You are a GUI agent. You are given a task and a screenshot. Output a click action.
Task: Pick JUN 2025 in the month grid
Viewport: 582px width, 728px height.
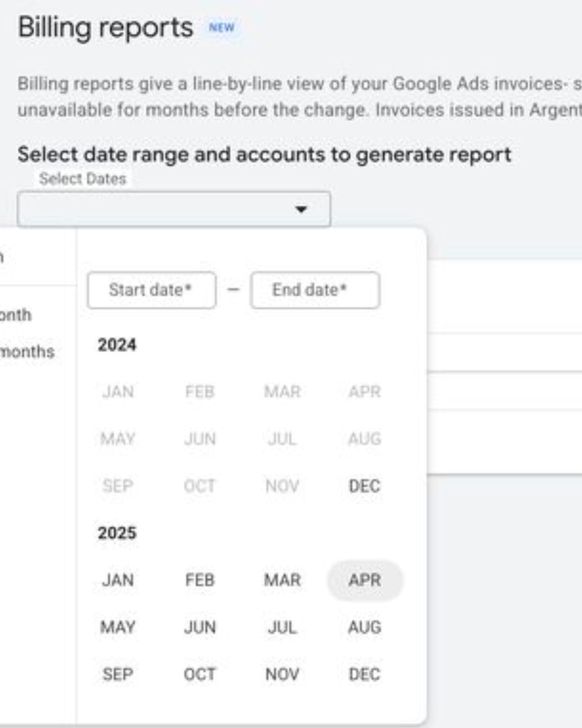pyautogui.click(x=199, y=627)
